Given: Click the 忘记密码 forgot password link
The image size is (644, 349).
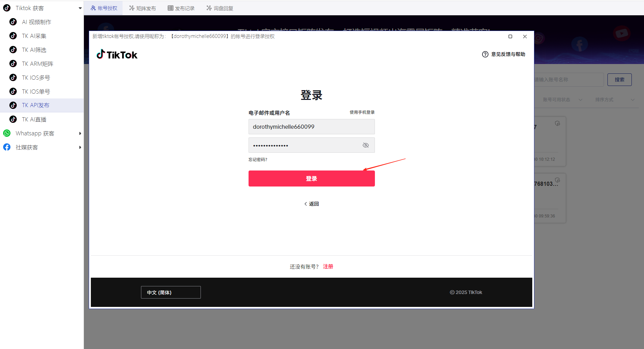Looking at the screenshot, I should (258, 159).
